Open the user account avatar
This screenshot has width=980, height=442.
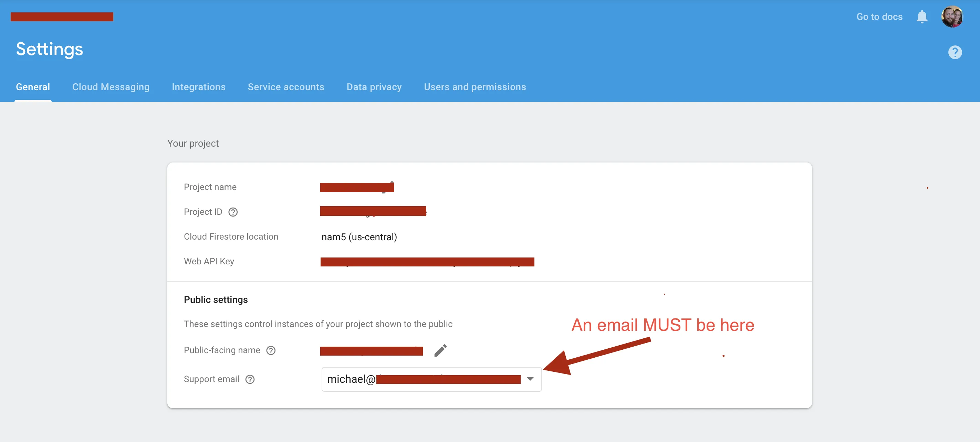[951, 17]
